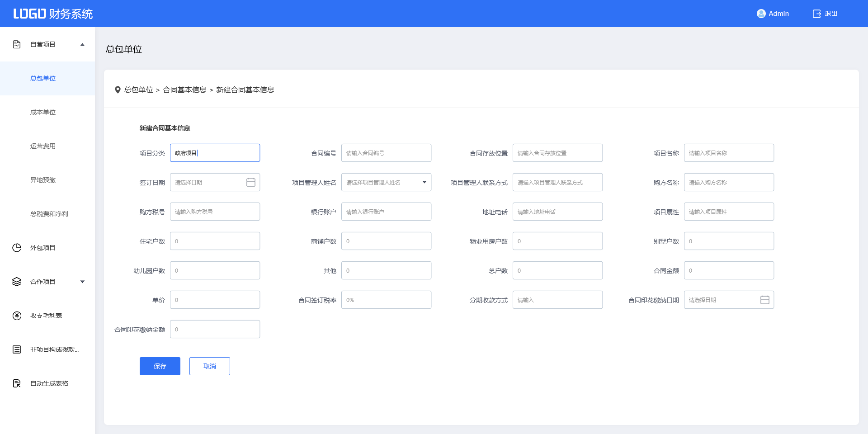Click the blue 保存 button

click(x=160, y=366)
